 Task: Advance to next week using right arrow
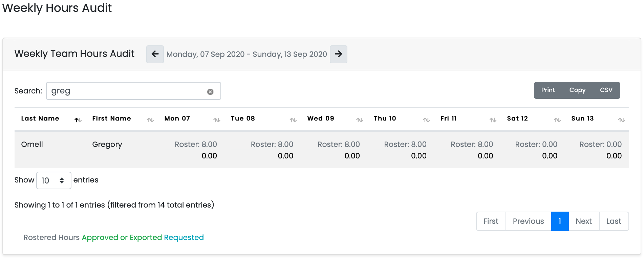point(338,54)
